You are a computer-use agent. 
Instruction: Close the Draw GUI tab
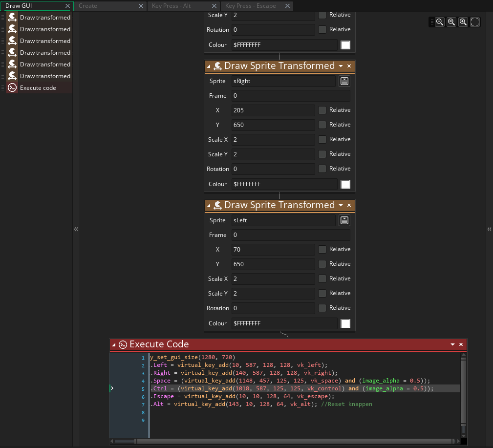pyautogui.click(x=67, y=6)
